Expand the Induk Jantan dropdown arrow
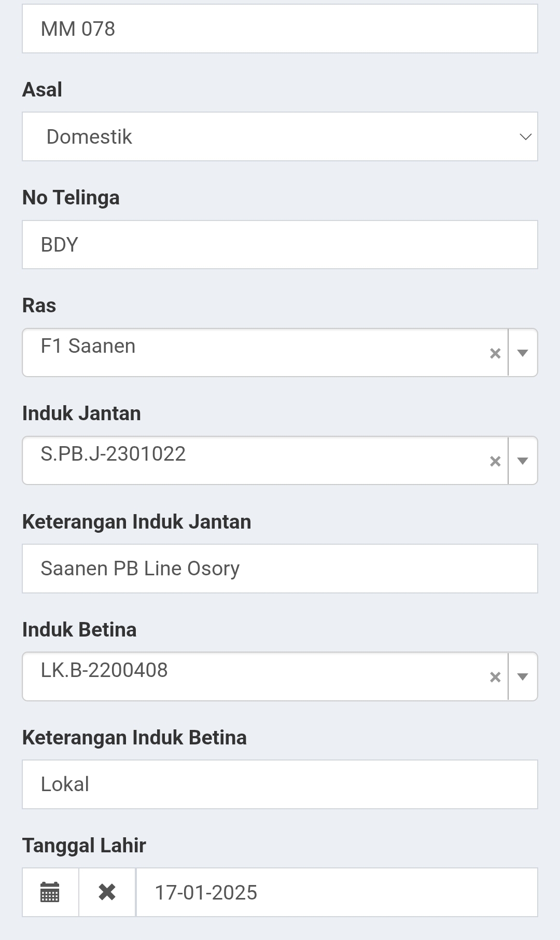The image size is (560, 940). [x=523, y=461]
